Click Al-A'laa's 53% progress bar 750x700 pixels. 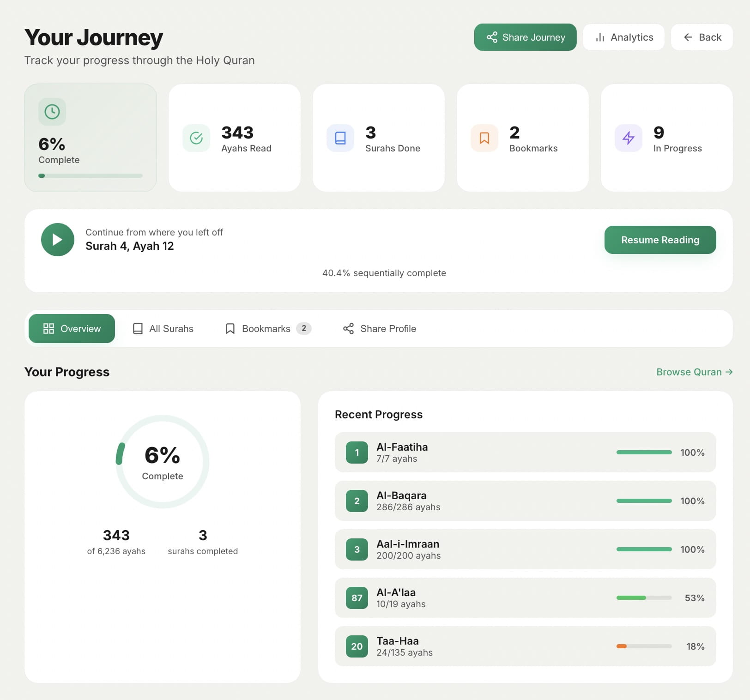coord(644,597)
